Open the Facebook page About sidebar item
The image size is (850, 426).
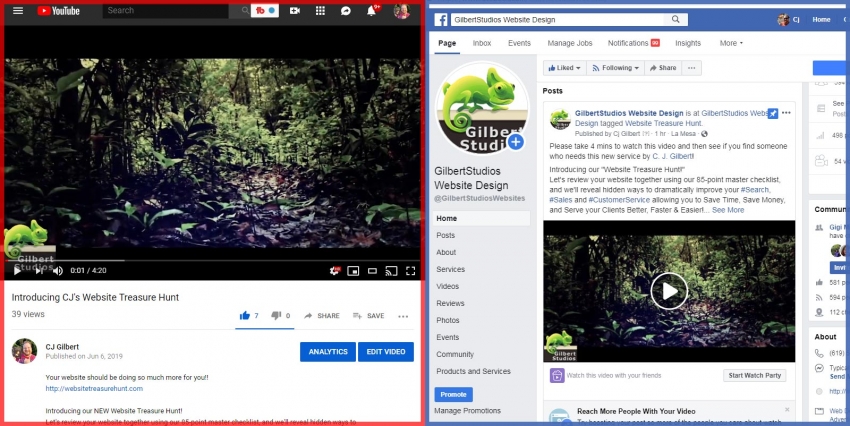pyautogui.click(x=446, y=252)
